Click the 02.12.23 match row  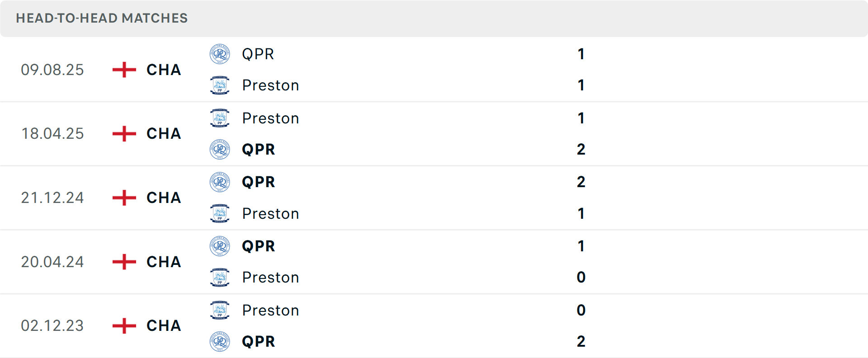coord(407,326)
